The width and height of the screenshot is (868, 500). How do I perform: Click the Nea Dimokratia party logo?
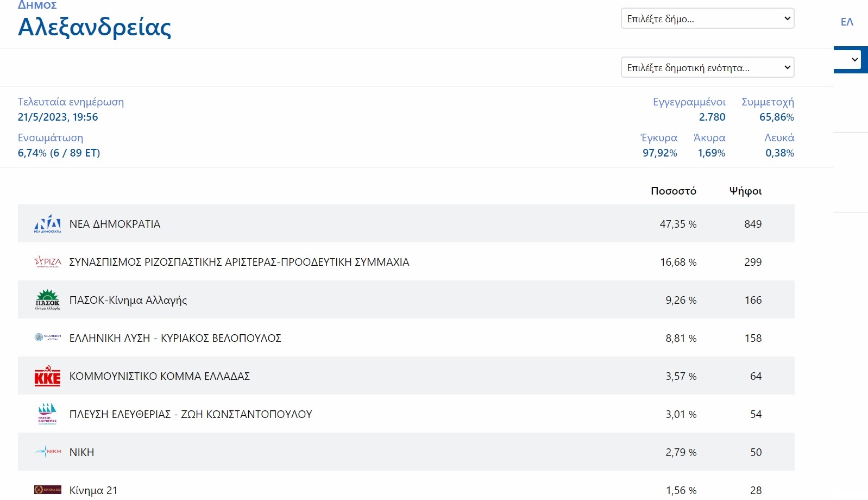pos(48,223)
